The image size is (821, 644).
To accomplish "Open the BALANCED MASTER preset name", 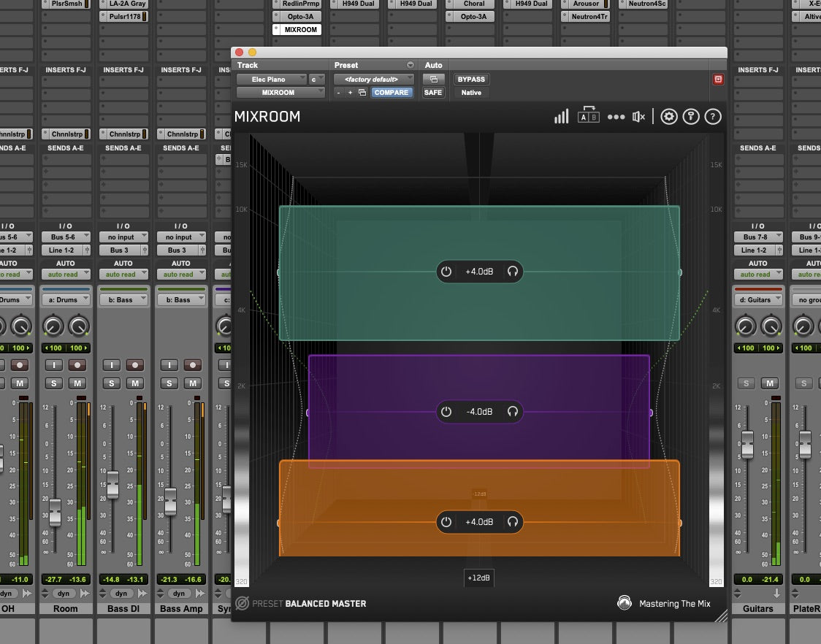I will click(x=326, y=604).
